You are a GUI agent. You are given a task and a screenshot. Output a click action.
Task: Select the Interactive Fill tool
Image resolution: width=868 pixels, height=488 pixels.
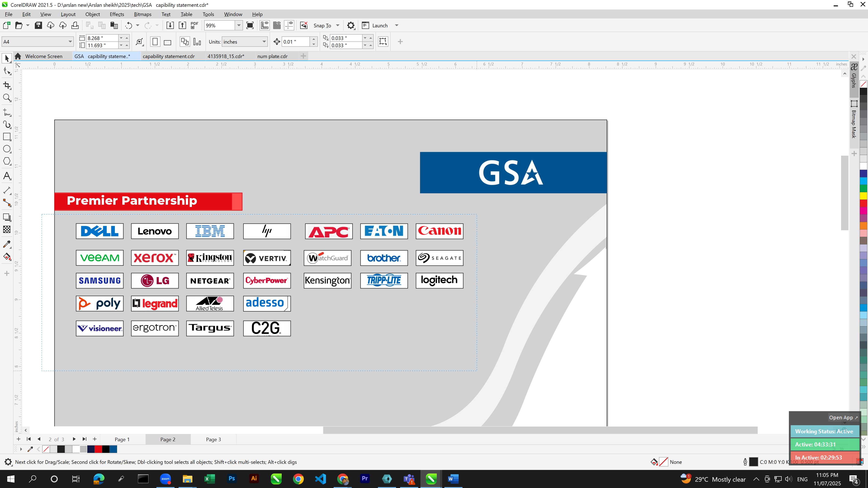[7, 257]
